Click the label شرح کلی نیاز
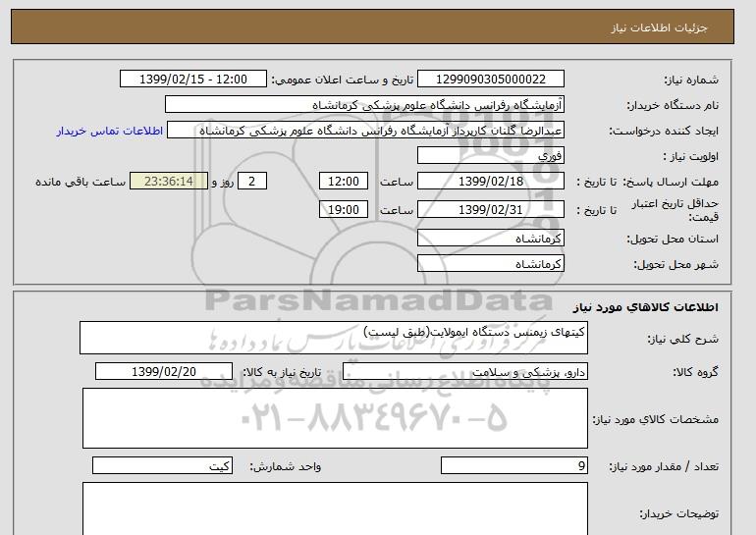 pyautogui.click(x=682, y=339)
